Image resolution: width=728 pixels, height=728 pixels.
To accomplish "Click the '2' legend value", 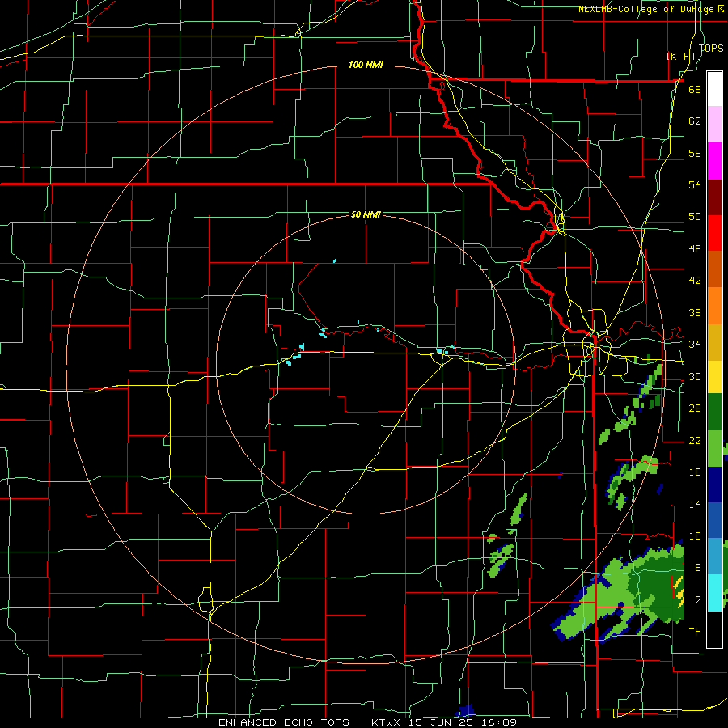I will tap(698, 600).
